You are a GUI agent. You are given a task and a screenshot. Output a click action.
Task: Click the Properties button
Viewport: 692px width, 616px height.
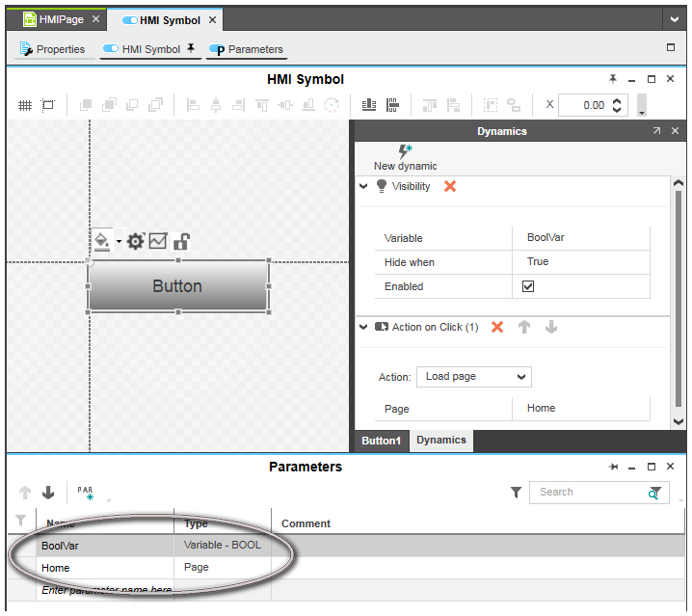point(53,49)
